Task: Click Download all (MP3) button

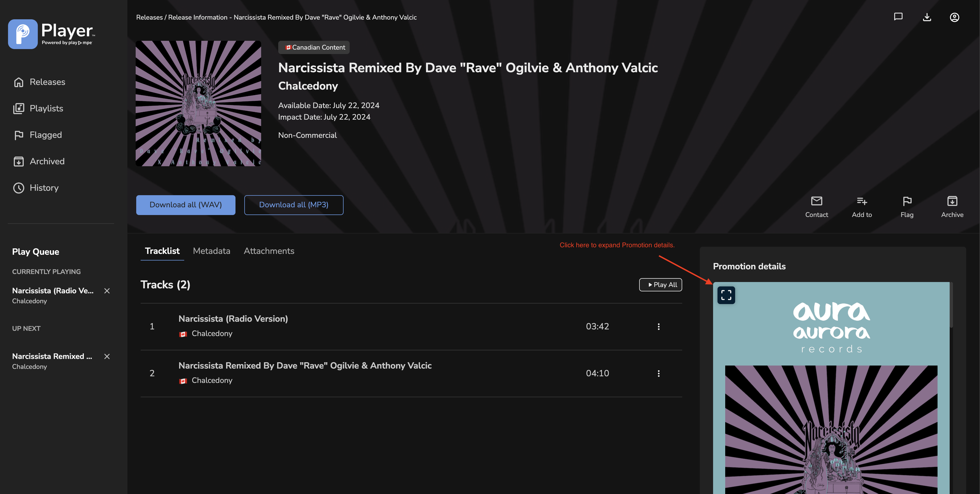Action: [x=294, y=205]
